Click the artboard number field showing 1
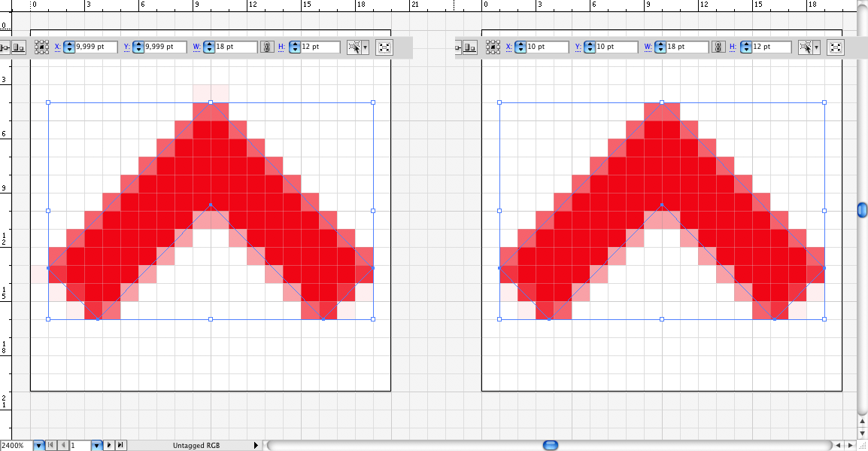Viewport: 868px width, 451px height. click(80, 446)
